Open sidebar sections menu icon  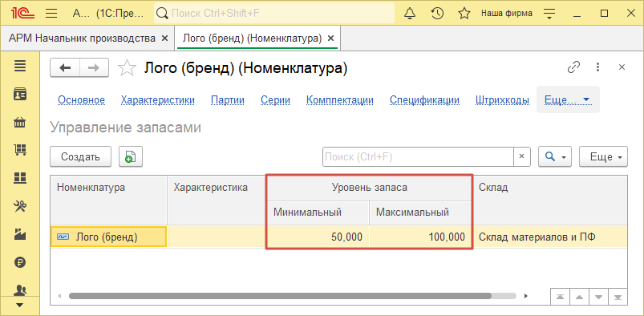click(20, 65)
